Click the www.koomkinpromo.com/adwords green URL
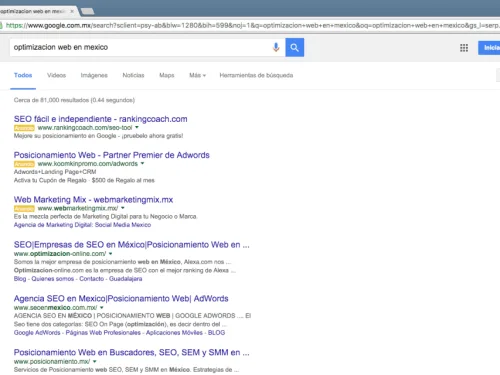The image size is (500, 375). [88, 164]
